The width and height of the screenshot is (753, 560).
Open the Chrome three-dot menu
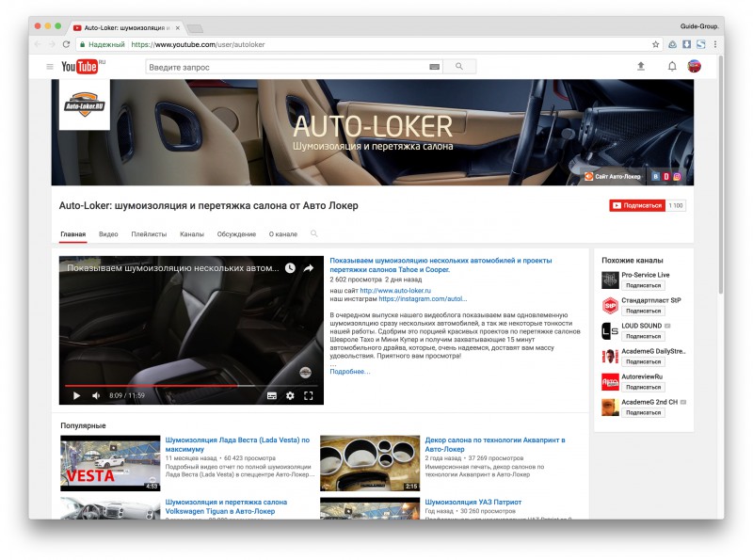coord(715,44)
